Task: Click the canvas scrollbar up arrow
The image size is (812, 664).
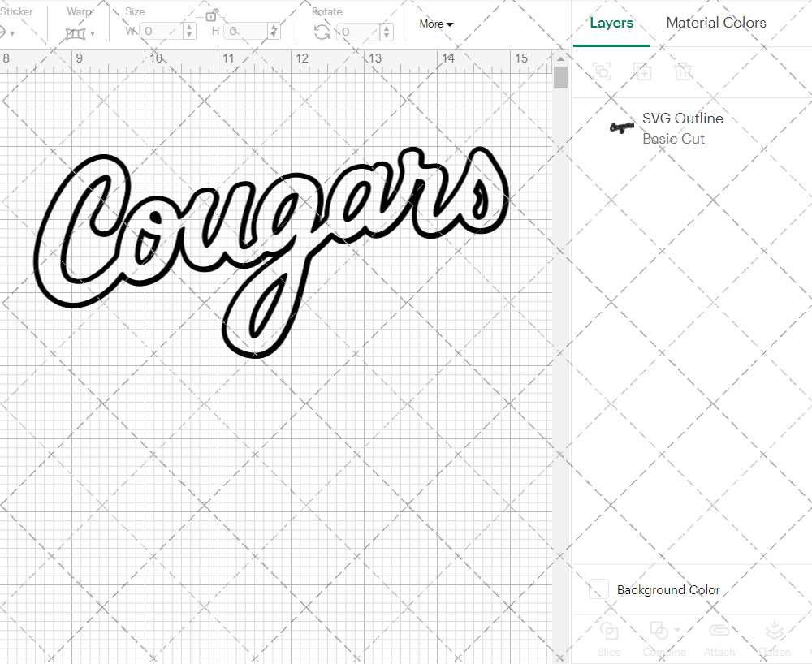Action: (x=560, y=59)
